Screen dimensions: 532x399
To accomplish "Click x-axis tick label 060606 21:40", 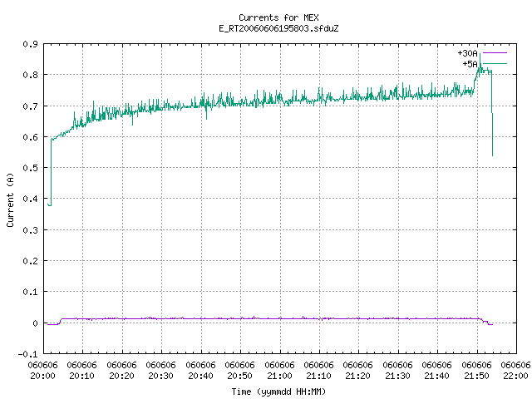I will [x=437, y=371].
